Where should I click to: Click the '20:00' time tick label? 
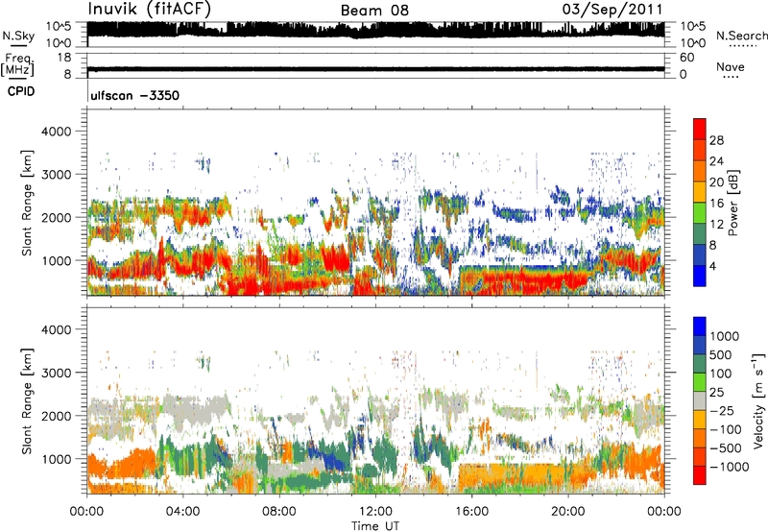(567, 512)
